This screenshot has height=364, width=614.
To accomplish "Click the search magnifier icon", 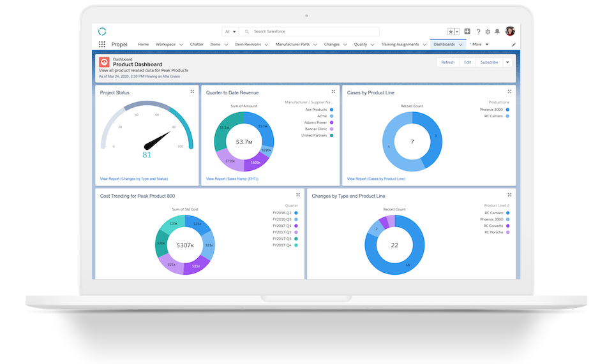I will pyautogui.click(x=247, y=32).
